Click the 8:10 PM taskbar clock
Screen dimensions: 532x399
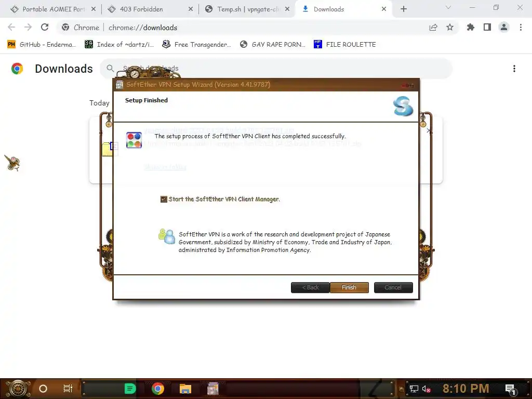coord(466,389)
